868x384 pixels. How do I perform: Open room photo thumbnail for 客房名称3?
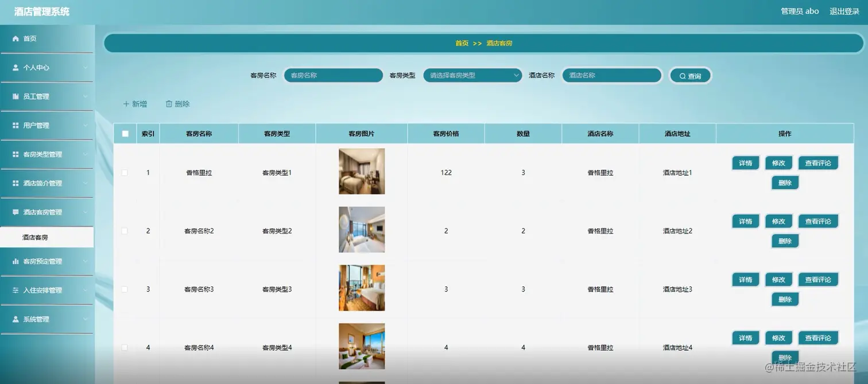[x=362, y=288]
